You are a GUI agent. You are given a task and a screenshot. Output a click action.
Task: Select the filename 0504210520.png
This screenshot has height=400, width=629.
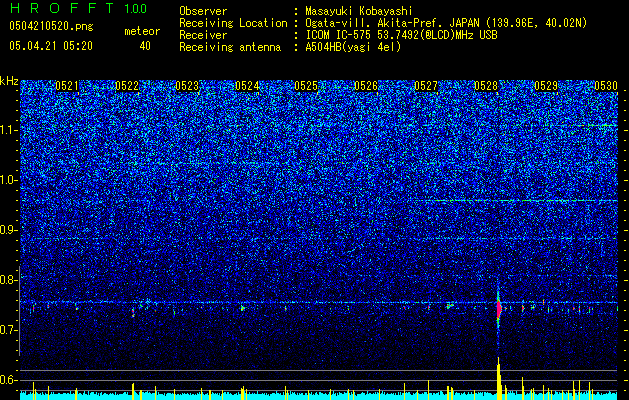51,26
